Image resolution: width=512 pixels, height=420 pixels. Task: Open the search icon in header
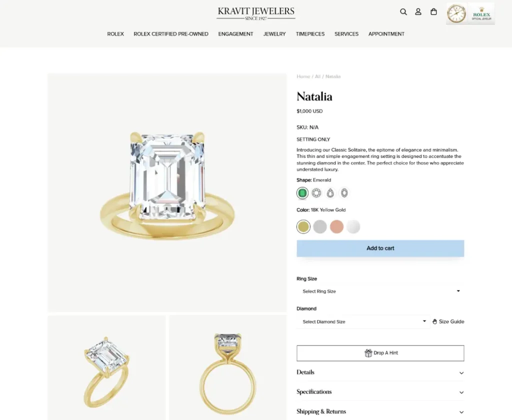(x=403, y=12)
